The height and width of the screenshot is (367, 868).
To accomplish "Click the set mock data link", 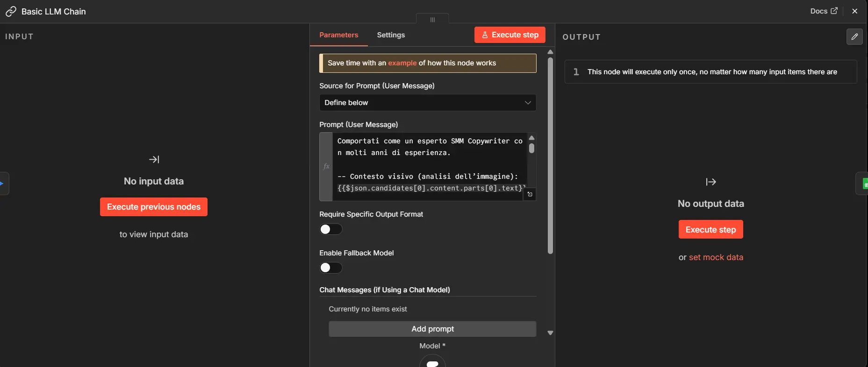I will point(716,257).
